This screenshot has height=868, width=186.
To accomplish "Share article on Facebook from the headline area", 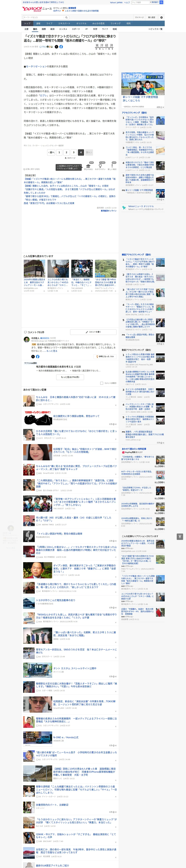I will (61, 47).
